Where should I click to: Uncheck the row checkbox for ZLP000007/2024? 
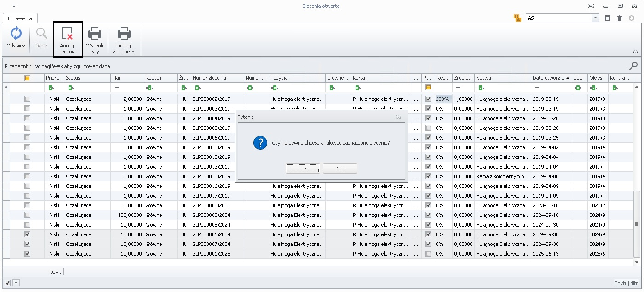(27, 244)
